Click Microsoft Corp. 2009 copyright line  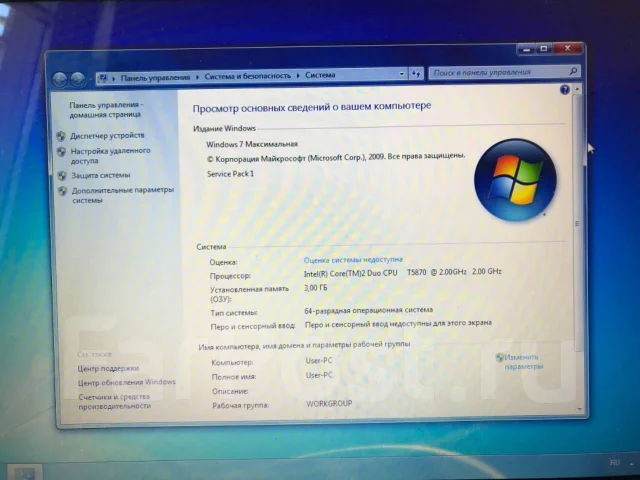point(336,158)
